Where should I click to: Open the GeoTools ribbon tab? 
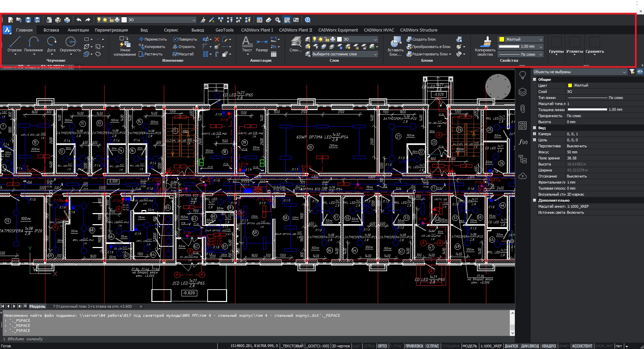coord(224,30)
